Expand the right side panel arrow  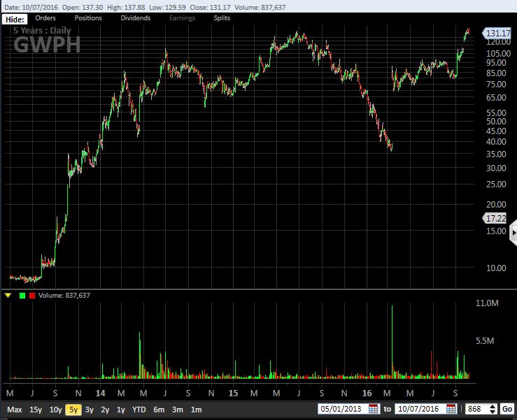(x=514, y=232)
